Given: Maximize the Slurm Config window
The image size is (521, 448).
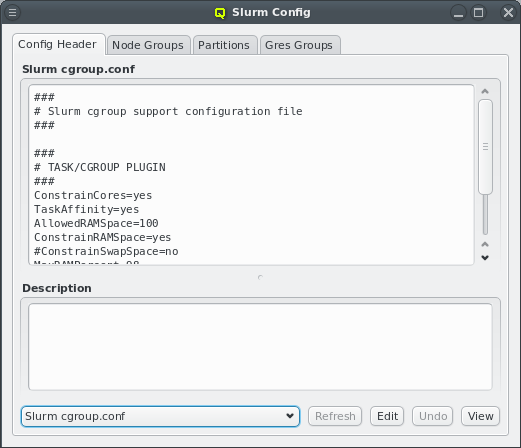Looking at the screenshot, I should 478,13.
